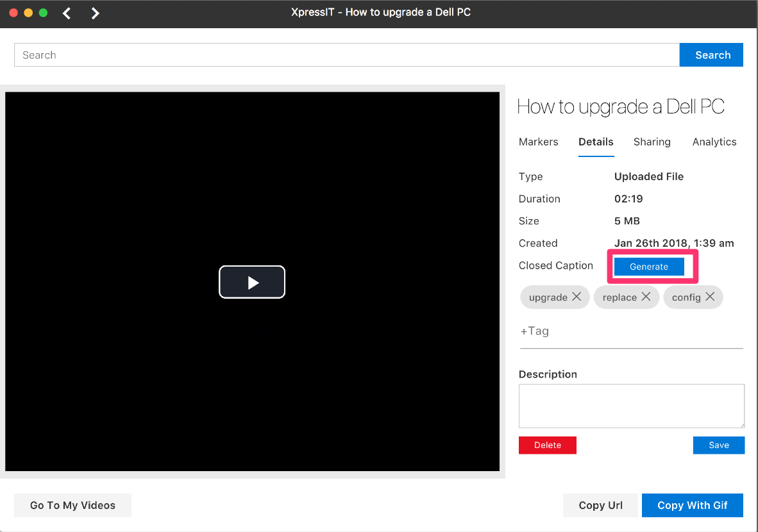This screenshot has height=532, width=758.
Task: Click the replace tag label
Action: [619, 297]
